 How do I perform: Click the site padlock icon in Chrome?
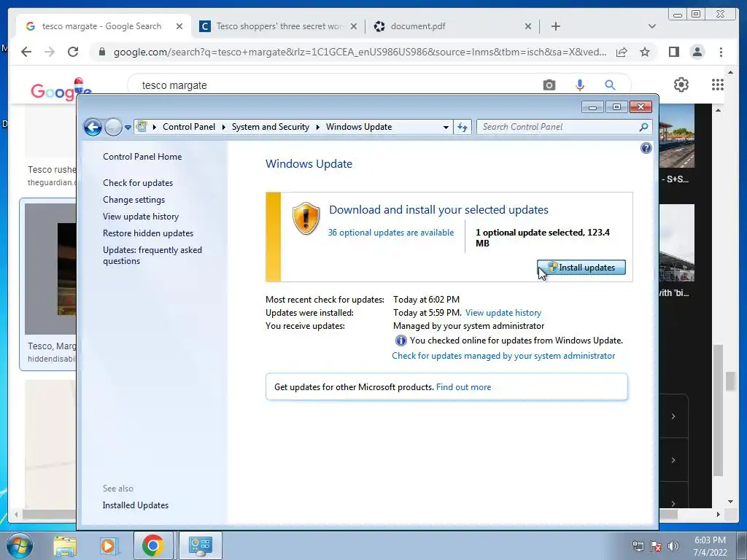tap(101, 52)
